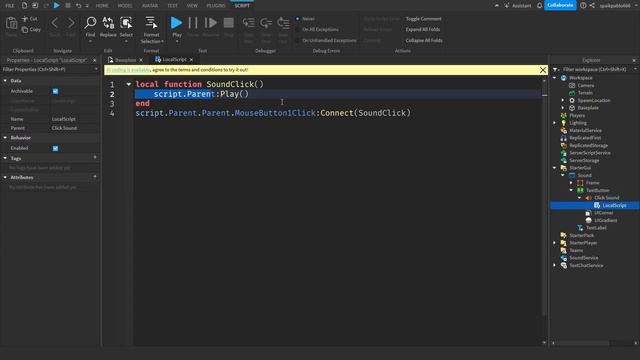Focus the Filter workspace search field
The height and width of the screenshot is (360, 640).
coord(596,69)
